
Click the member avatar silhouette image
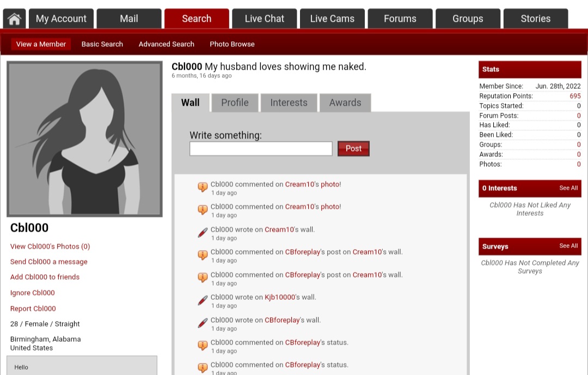[84, 139]
